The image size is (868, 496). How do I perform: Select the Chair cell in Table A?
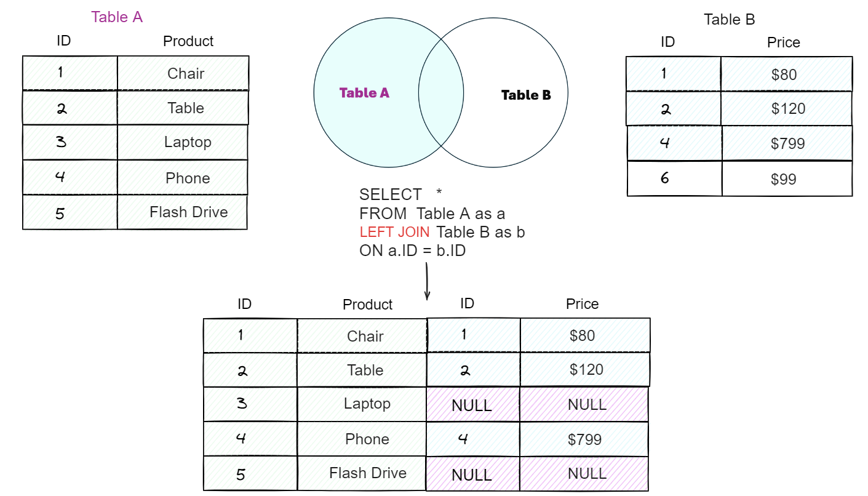[185, 74]
